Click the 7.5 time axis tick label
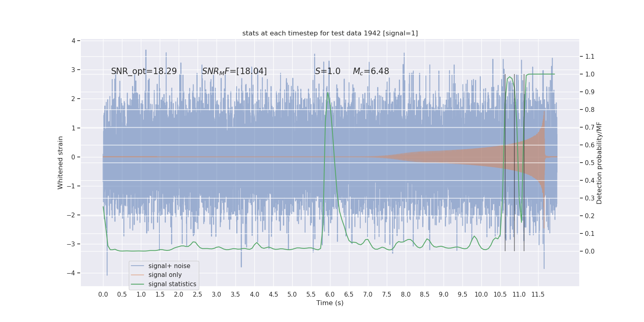The image size is (644, 322). (x=387, y=295)
